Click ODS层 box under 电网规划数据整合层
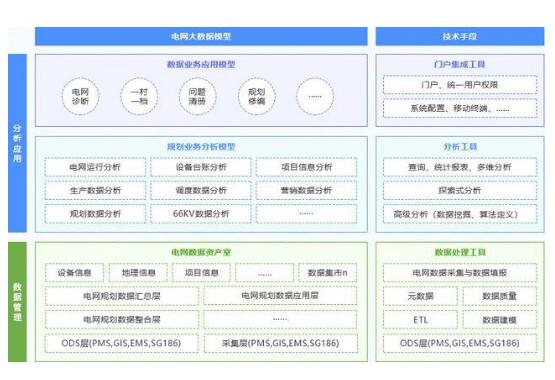 (122, 343)
